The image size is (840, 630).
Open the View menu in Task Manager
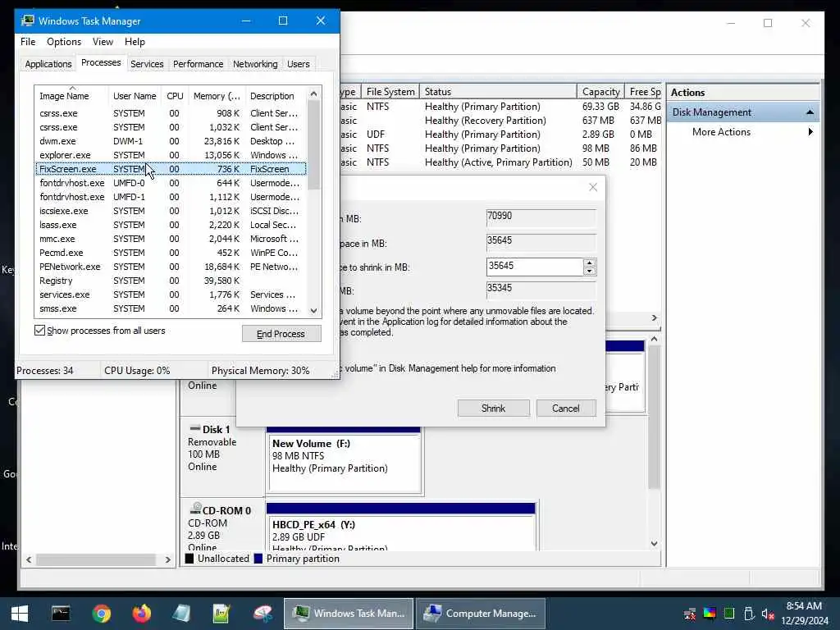[x=103, y=42]
